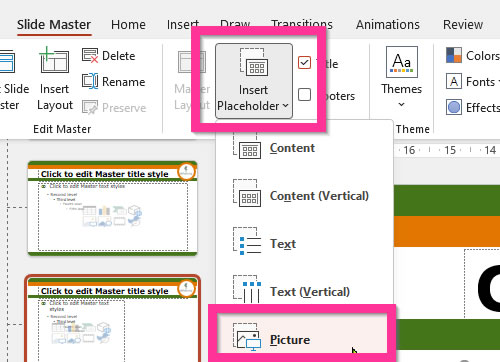This screenshot has height=362, width=500.
Task: Choose Content (Vertical) placeholder
Action: pos(304,196)
